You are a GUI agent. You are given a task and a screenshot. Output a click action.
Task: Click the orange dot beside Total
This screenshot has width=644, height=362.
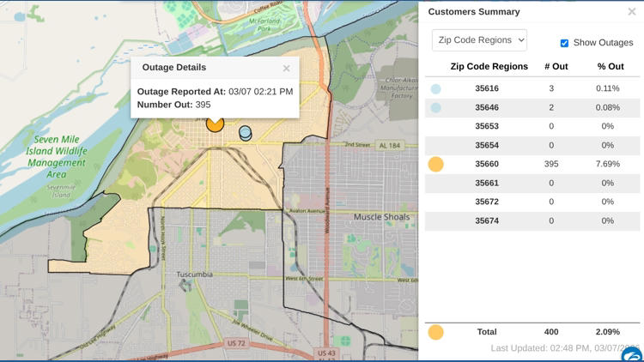[435, 332]
